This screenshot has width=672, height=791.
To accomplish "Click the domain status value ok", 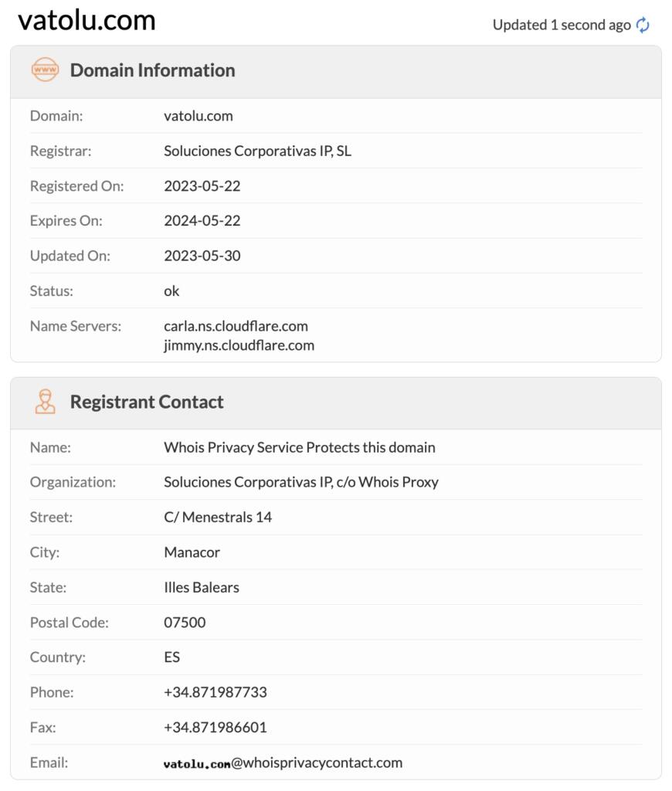I will pyautogui.click(x=171, y=290).
